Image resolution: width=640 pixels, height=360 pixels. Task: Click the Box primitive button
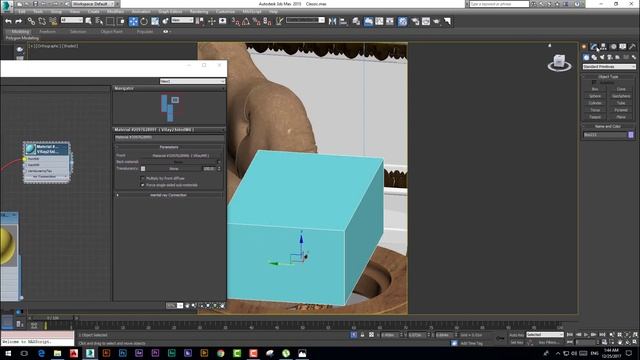click(595, 89)
